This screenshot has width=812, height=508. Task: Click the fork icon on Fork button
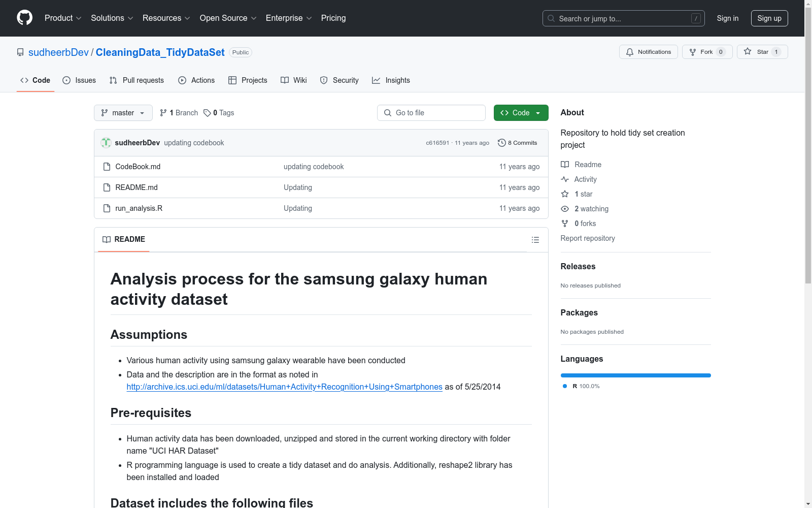click(693, 52)
